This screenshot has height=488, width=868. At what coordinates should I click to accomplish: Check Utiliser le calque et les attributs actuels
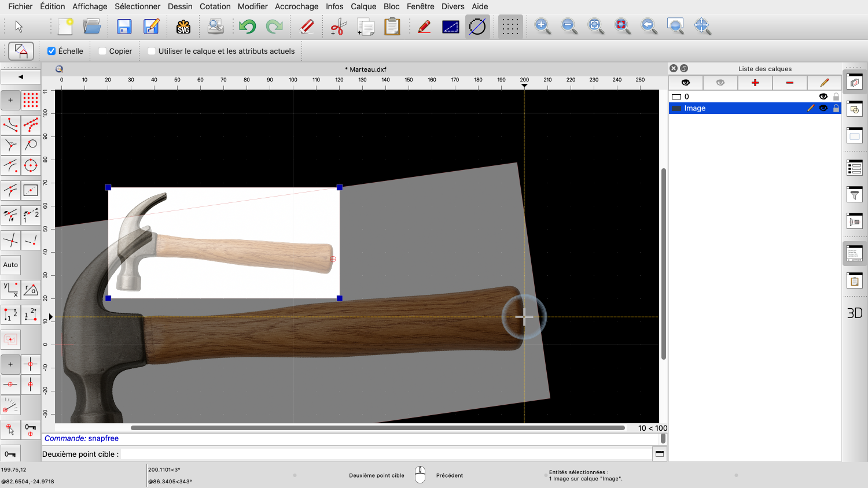(152, 51)
